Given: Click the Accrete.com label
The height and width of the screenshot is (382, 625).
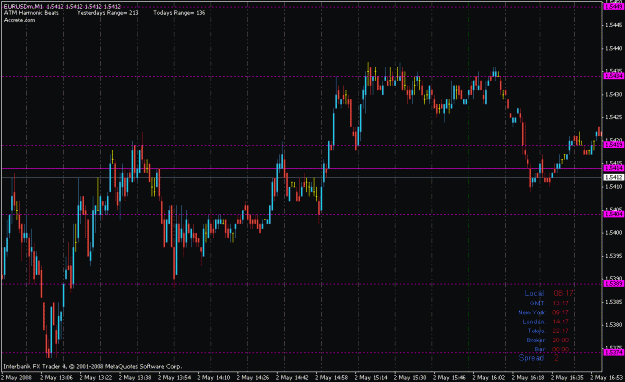Looking at the screenshot, I should pos(20,20).
